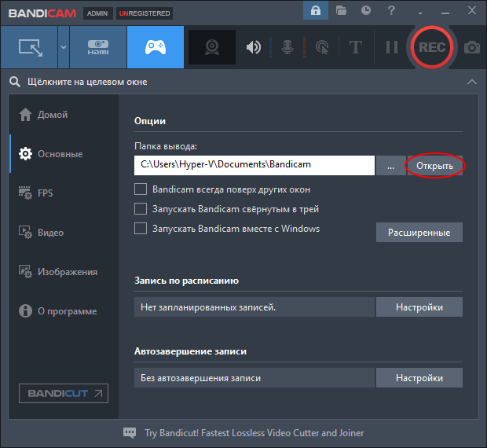Mute the speaker sound icon
The height and width of the screenshot is (448, 487).
click(x=253, y=47)
